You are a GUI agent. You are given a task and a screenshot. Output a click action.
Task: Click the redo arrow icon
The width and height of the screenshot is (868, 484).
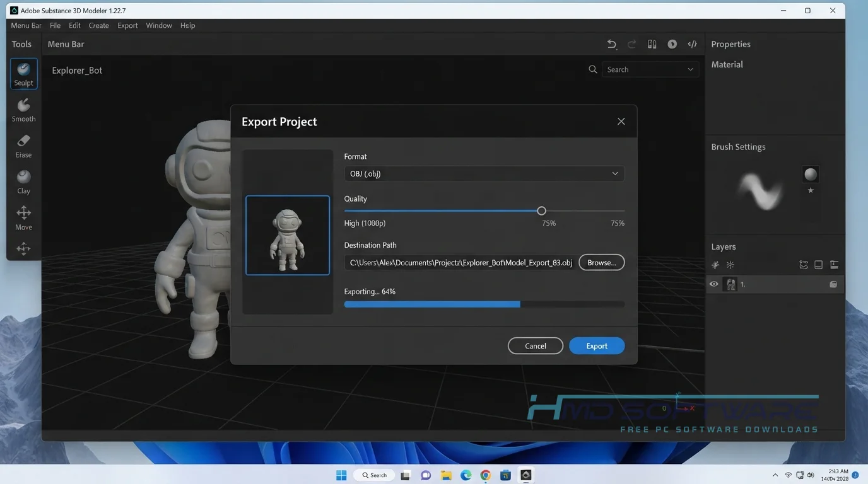(x=631, y=44)
